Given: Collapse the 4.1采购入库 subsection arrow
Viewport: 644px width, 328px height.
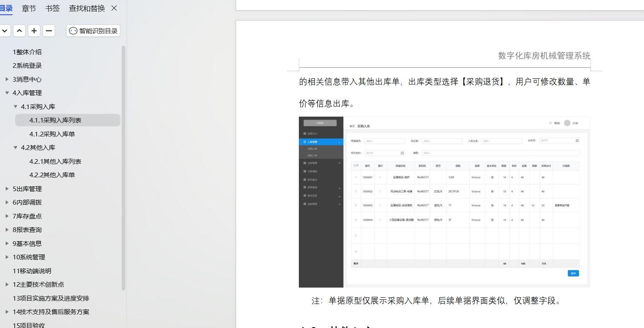Looking at the screenshot, I should [x=16, y=107].
